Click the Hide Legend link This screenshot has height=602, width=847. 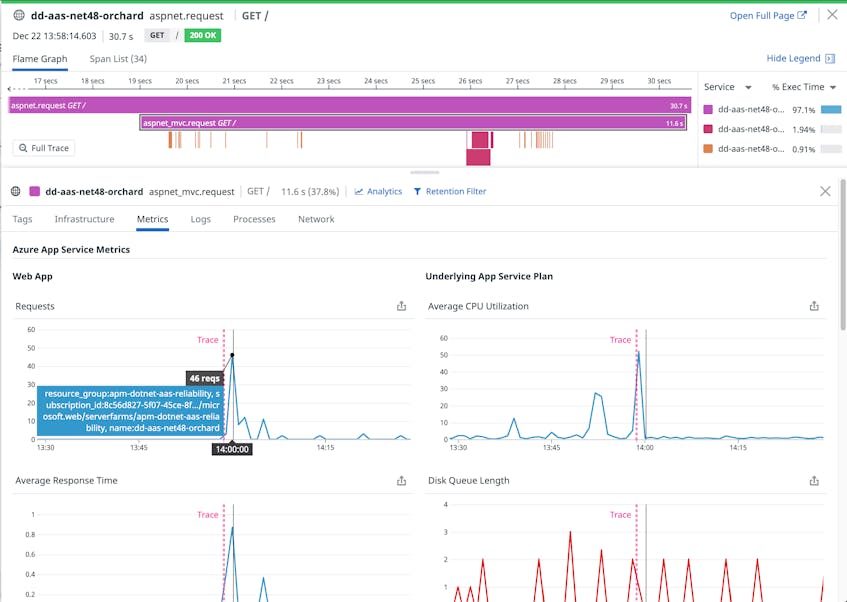pos(793,58)
